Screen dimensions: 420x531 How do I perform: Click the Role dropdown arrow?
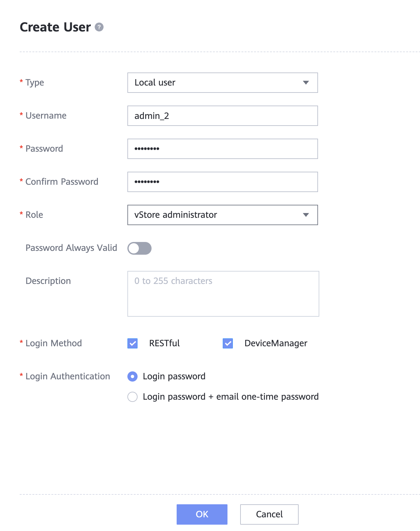[x=306, y=215]
